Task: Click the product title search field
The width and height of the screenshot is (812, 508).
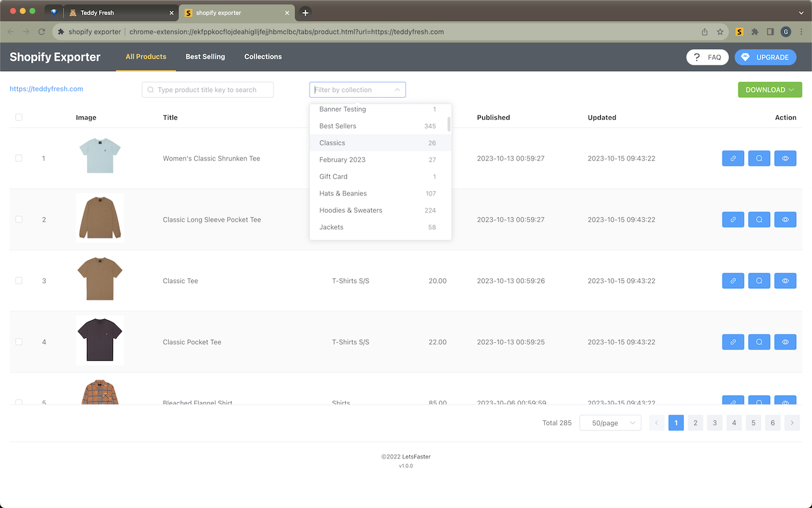Action: 208,90
